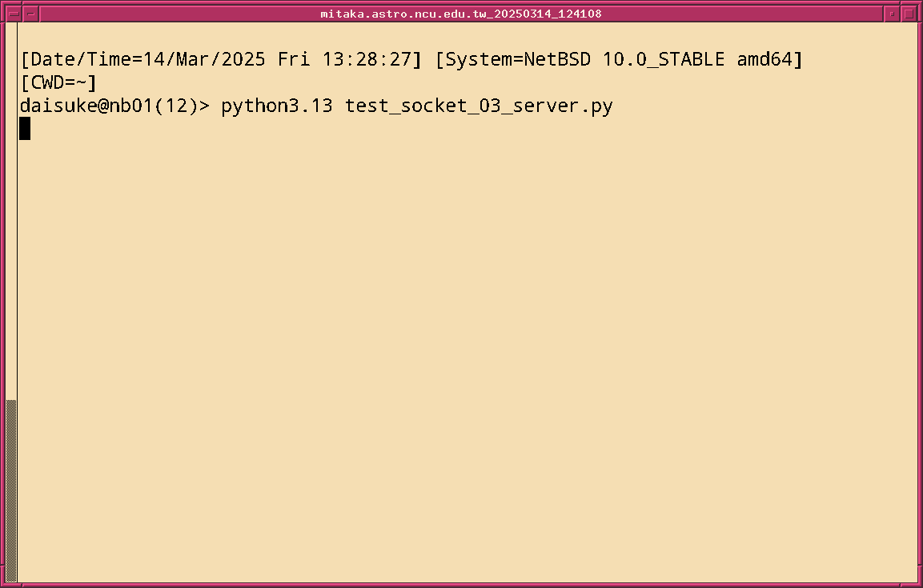The height and width of the screenshot is (588, 923).
Task: Click the mitaka.astro.ncu.edu.tw title bar text
Action: [x=461, y=14]
